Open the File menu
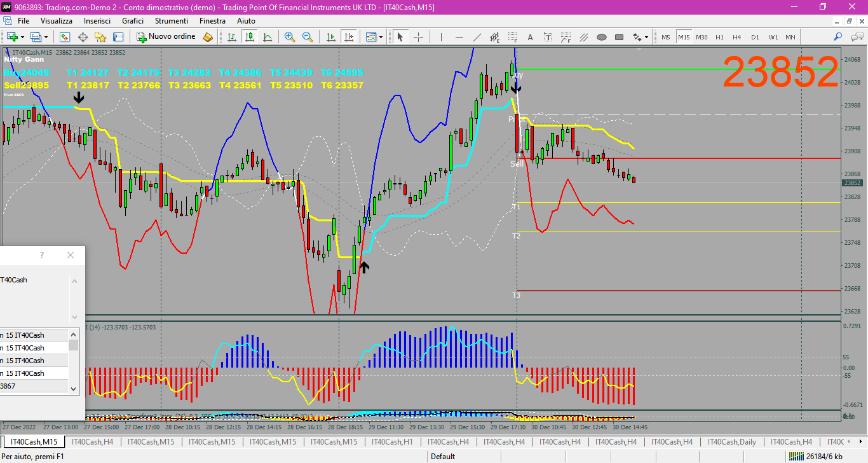868x463 pixels. pyautogui.click(x=24, y=21)
